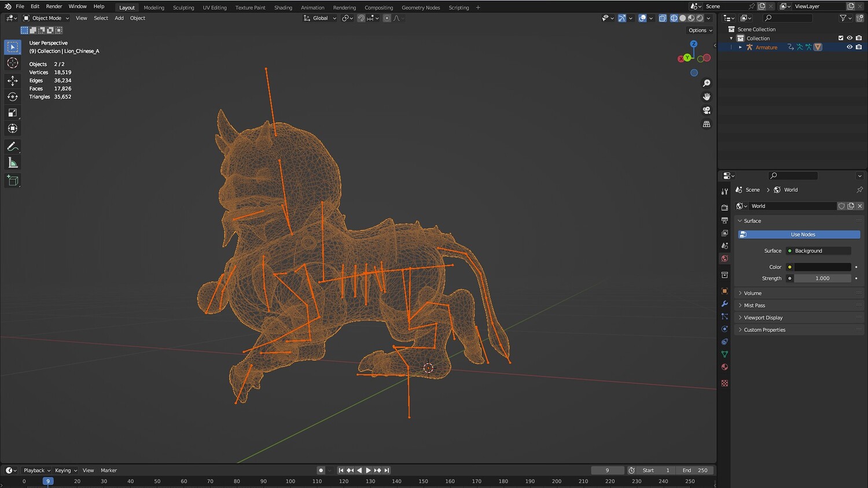Switch to the Sculpting workspace tab
The width and height of the screenshot is (868, 488).
pyautogui.click(x=183, y=8)
